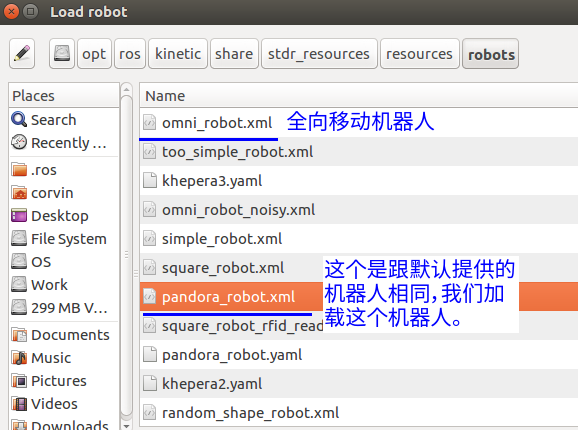Go to the share path segment

coord(234,54)
